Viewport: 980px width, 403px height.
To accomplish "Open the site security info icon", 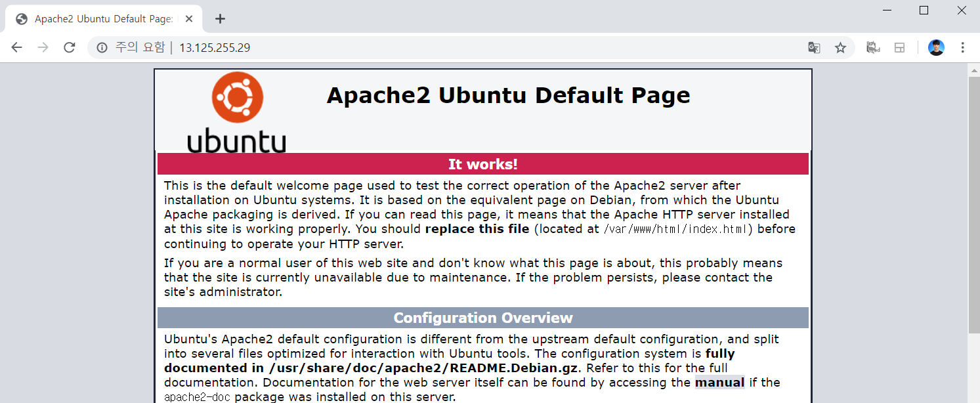I will click(102, 47).
